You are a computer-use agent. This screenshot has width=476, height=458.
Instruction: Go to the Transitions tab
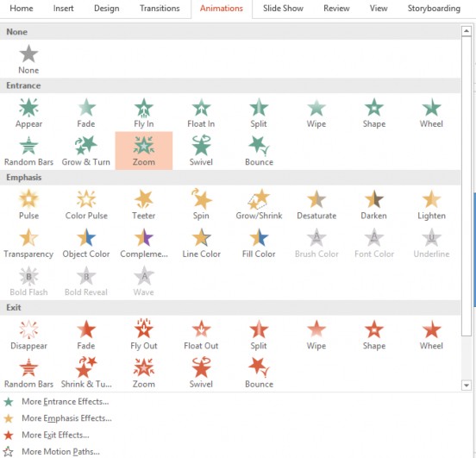(160, 9)
